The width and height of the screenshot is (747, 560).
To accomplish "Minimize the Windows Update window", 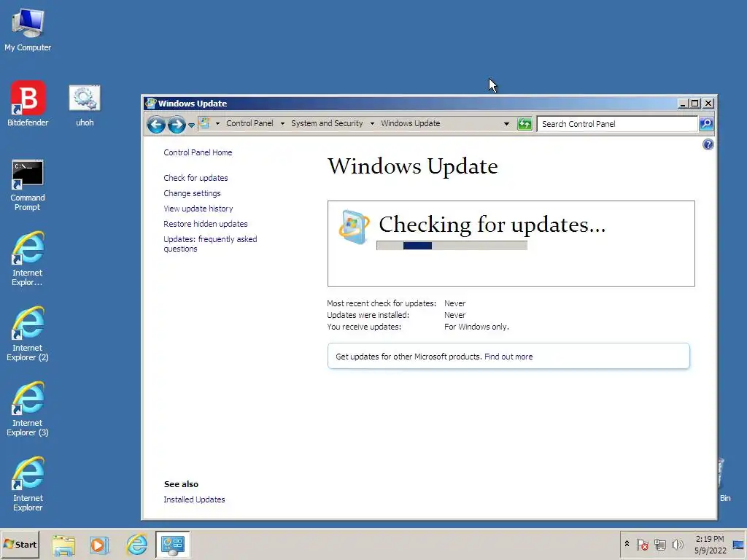I will coord(683,104).
